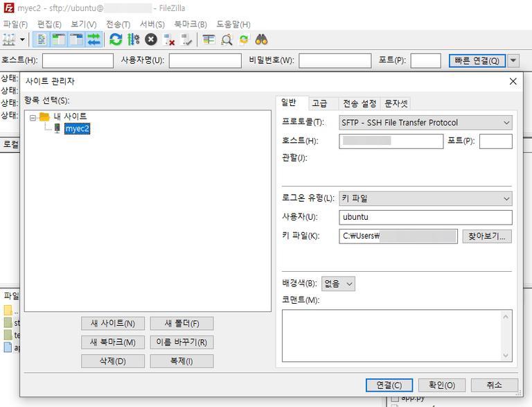This screenshot has width=532, height=407.
Task: Click the process queue toggle icon
Action: click(x=133, y=40)
